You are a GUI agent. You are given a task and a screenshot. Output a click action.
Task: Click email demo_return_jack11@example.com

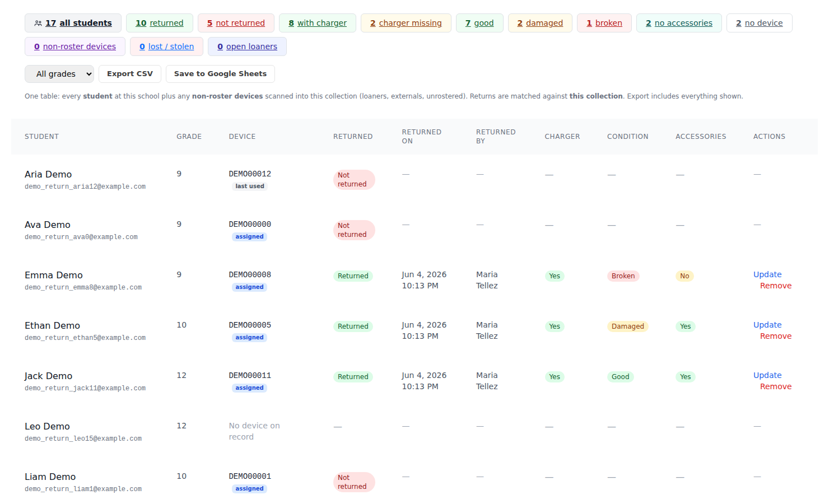click(x=85, y=388)
